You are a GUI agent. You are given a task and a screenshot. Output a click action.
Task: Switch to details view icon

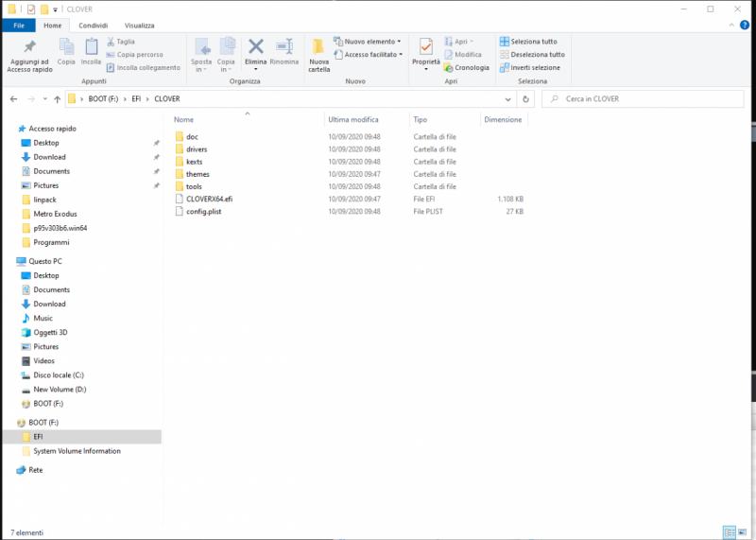730,532
